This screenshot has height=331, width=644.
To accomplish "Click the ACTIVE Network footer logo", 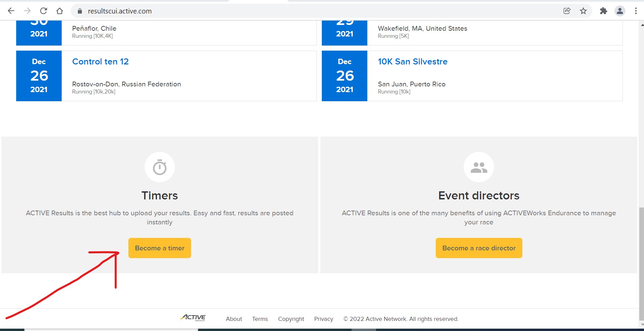I will [x=193, y=318].
